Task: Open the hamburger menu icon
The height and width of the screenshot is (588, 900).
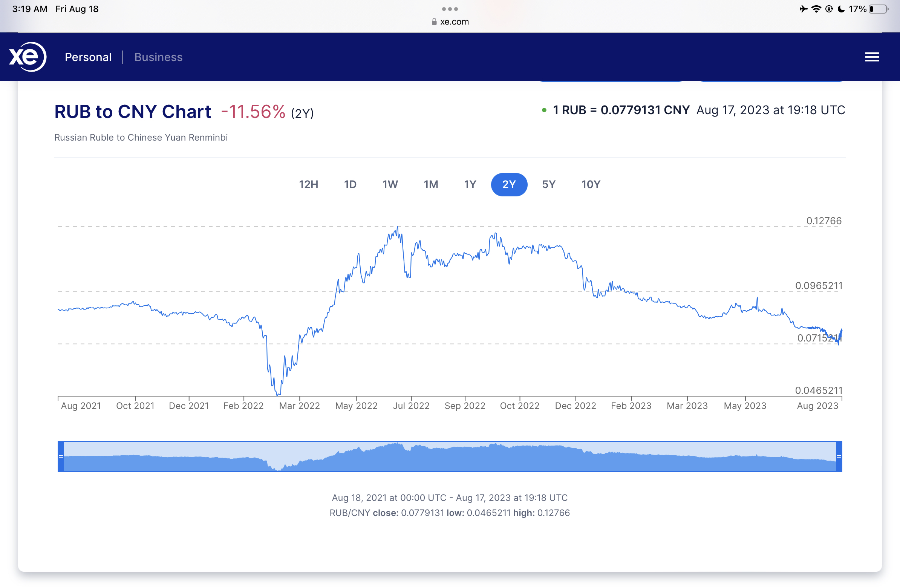Action: 872,57
